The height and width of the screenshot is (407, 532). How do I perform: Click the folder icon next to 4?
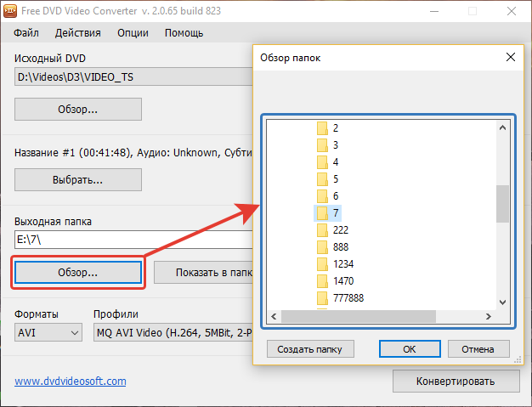tap(322, 162)
